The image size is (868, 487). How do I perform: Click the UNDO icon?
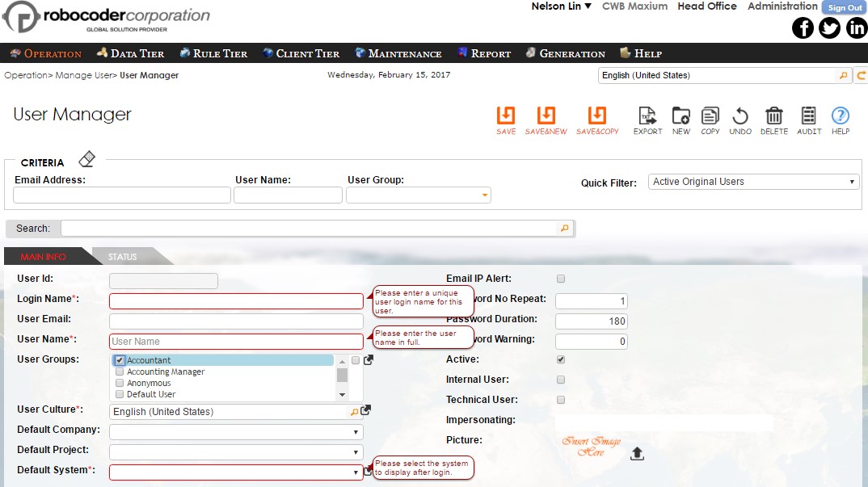[x=740, y=118]
